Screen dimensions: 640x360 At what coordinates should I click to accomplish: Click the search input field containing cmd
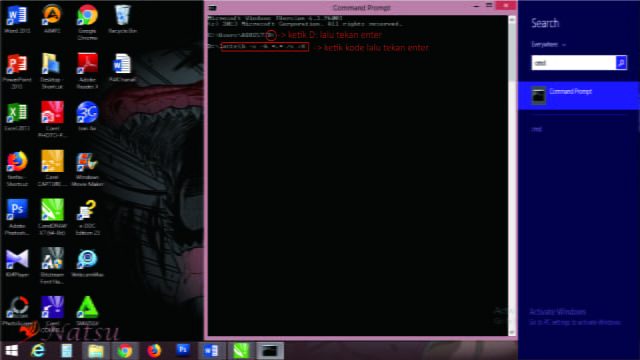click(x=573, y=63)
